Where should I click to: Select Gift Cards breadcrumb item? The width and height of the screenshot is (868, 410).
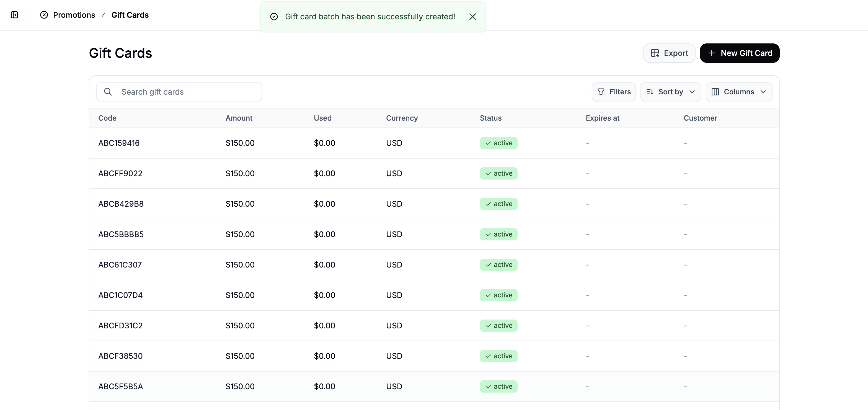(x=130, y=15)
